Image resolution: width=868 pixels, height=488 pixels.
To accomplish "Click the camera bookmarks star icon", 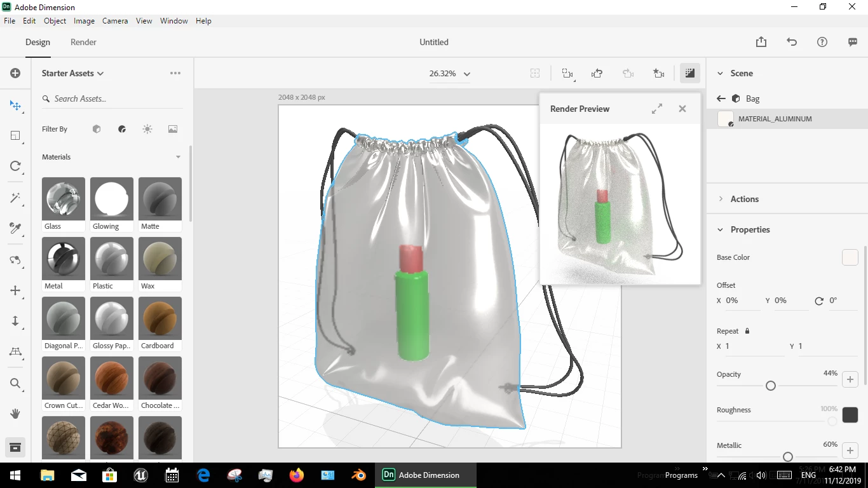I will 659,73.
